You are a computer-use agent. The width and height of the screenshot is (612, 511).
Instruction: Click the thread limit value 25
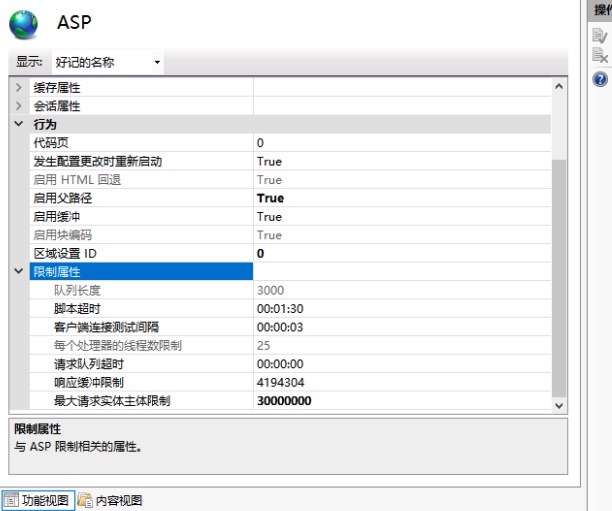pos(263,345)
